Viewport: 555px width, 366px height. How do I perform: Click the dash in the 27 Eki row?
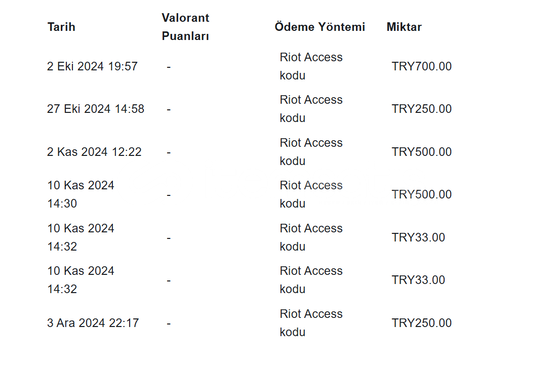[x=169, y=109]
